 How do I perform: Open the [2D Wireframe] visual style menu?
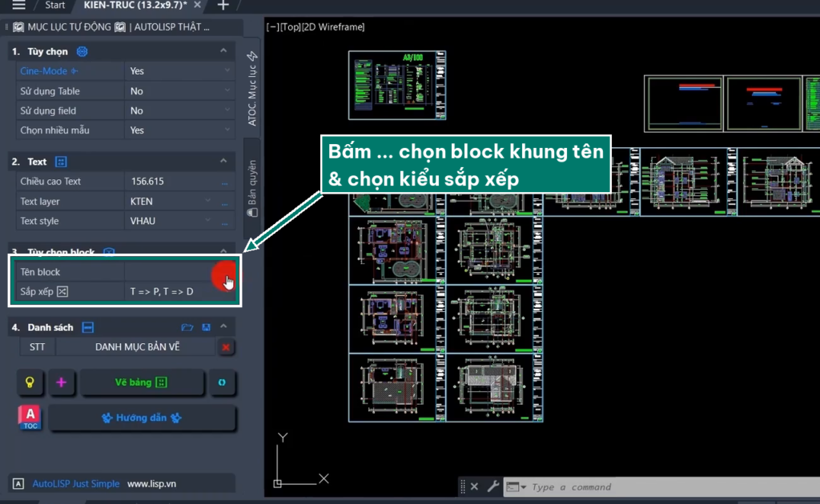click(333, 26)
